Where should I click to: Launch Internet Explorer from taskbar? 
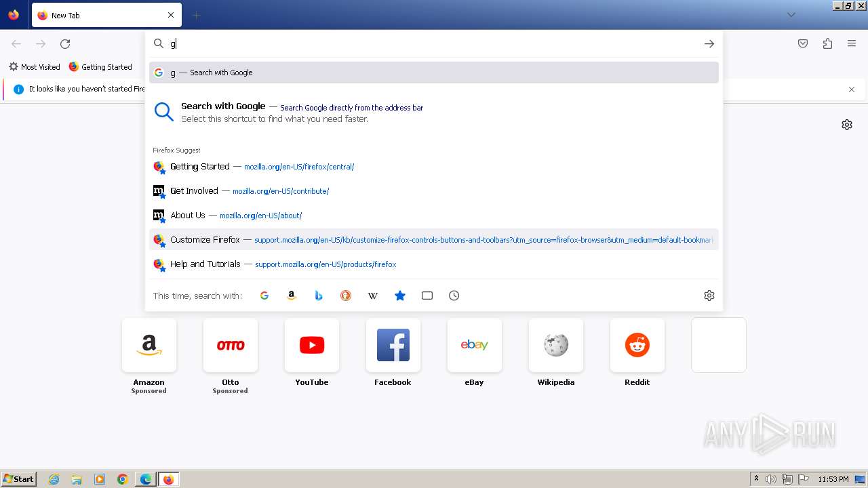pos(54,479)
